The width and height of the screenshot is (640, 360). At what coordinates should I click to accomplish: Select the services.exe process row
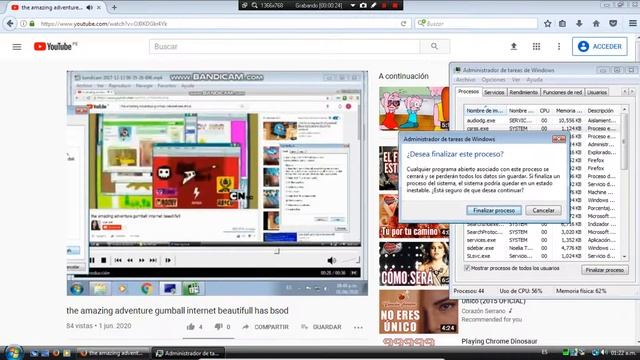(542, 240)
